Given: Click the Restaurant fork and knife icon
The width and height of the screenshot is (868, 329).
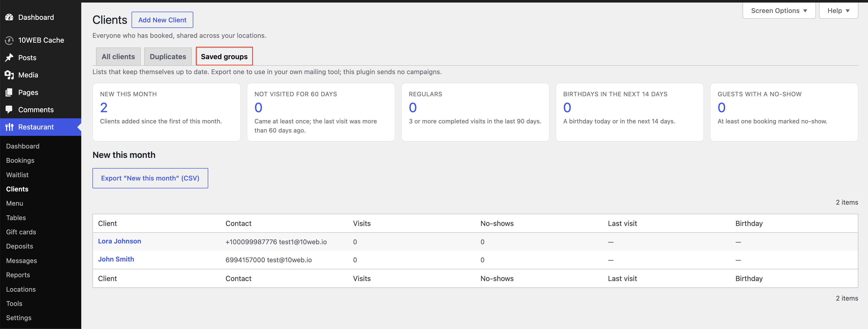Looking at the screenshot, I should (x=9, y=127).
